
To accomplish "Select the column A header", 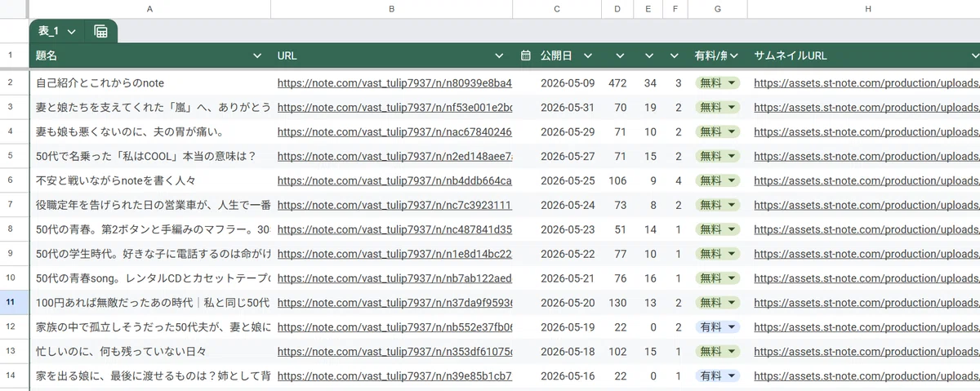I will pyautogui.click(x=150, y=8).
